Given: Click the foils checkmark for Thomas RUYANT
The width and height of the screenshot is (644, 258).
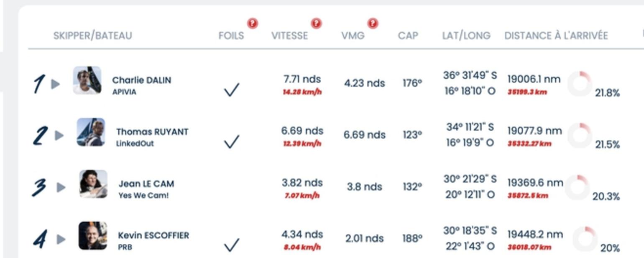Looking at the screenshot, I should point(232,142).
